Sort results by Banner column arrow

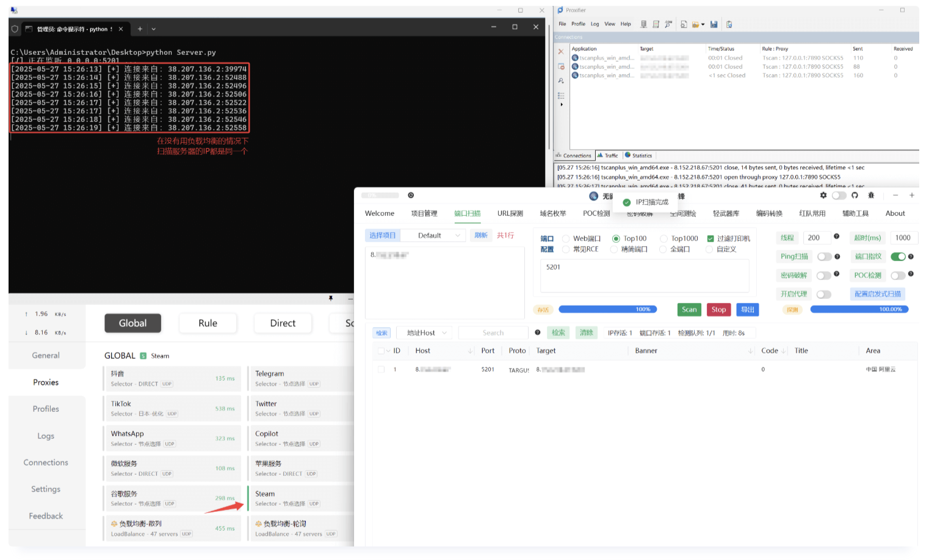coord(750,351)
